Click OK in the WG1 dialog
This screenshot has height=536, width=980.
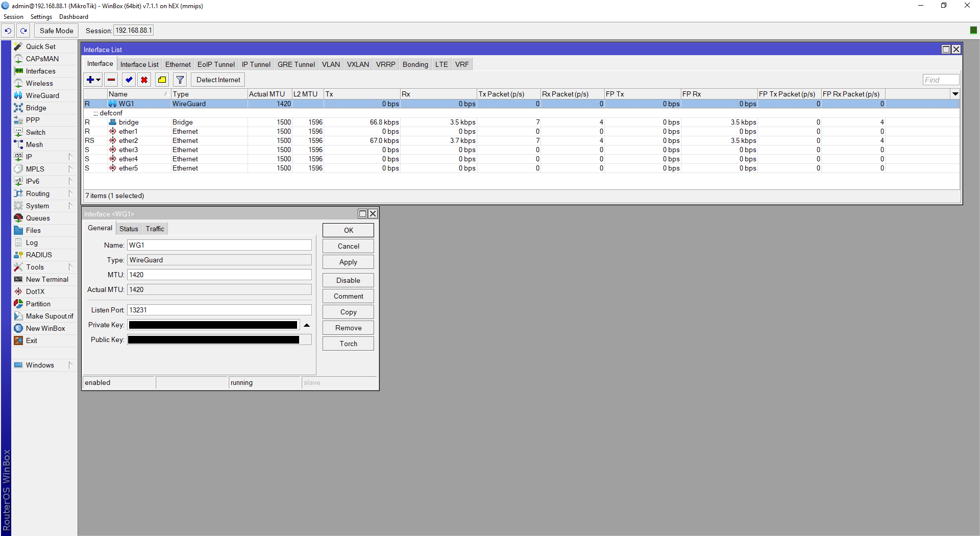click(348, 230)
